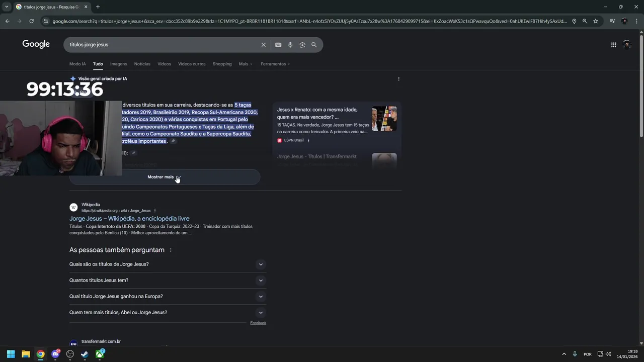Switch to the Vídeos tab

tap(164, 64)
